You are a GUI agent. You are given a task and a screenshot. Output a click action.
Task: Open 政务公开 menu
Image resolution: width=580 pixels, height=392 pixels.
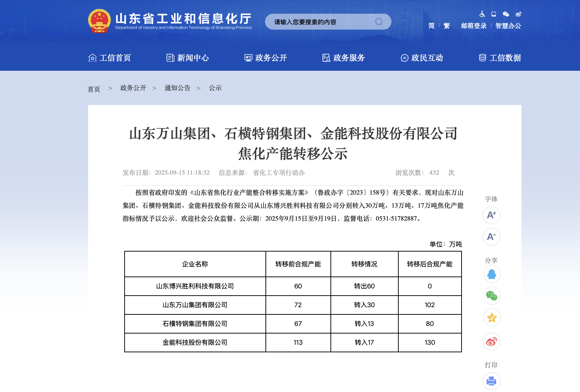tap(265, 58)
